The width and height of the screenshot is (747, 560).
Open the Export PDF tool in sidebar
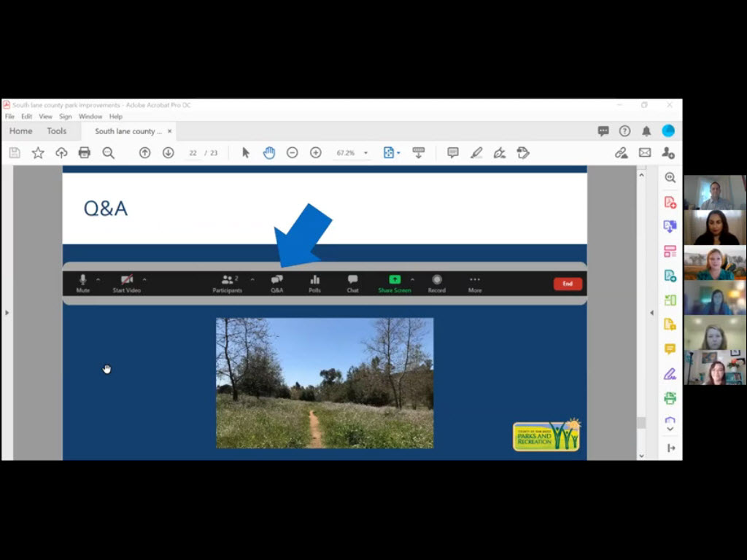670,227
